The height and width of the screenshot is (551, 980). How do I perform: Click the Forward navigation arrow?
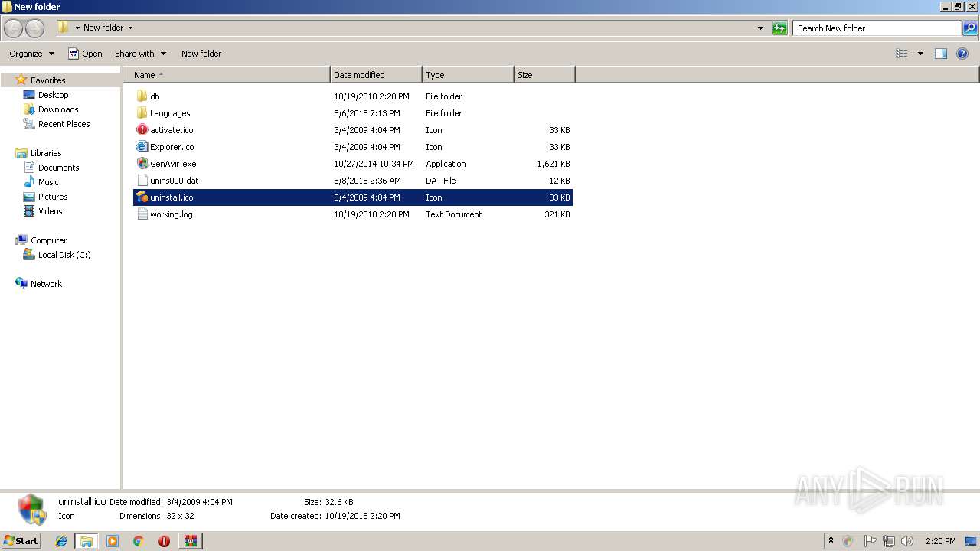[34, 28]
